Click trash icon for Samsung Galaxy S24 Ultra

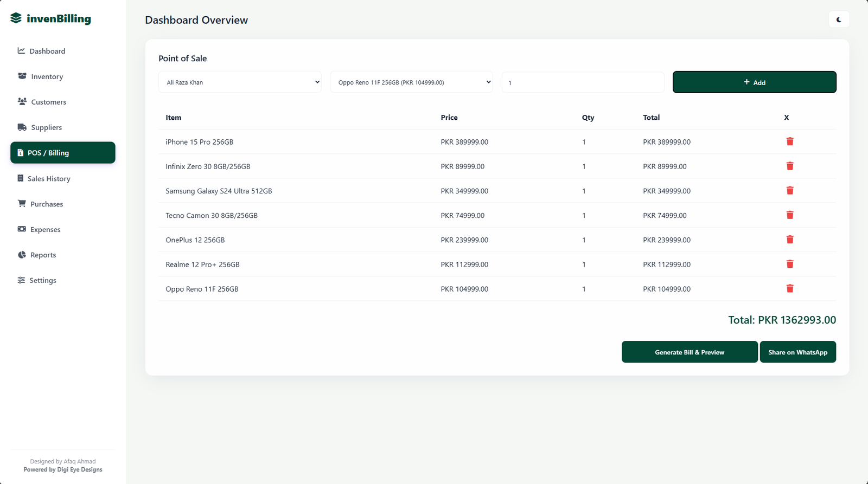pos(790,191)
